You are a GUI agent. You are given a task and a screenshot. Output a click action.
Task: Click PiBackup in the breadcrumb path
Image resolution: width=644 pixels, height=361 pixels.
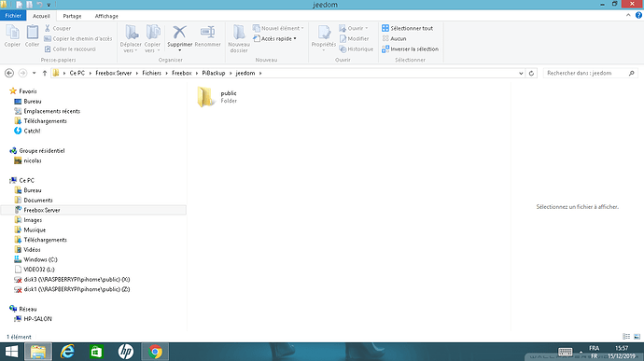coord(214,73)
